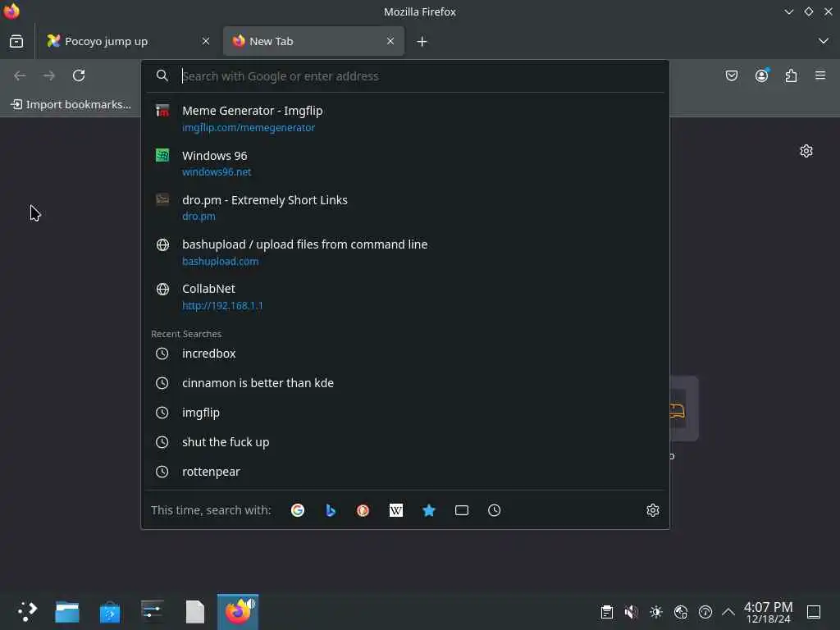Open New Tab page customization gear
The width and height of the screenshot is (840, 630).
click(x=806, y=151)
